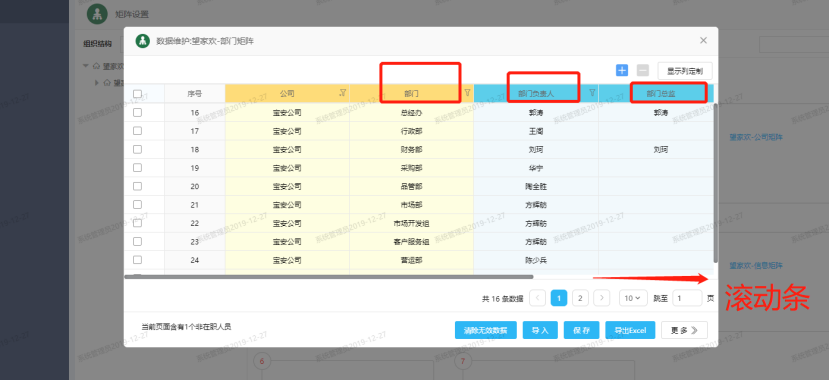Click the 行政部 department cell
Viewport: 830px width, 381px height.
(x=412, y=131)
